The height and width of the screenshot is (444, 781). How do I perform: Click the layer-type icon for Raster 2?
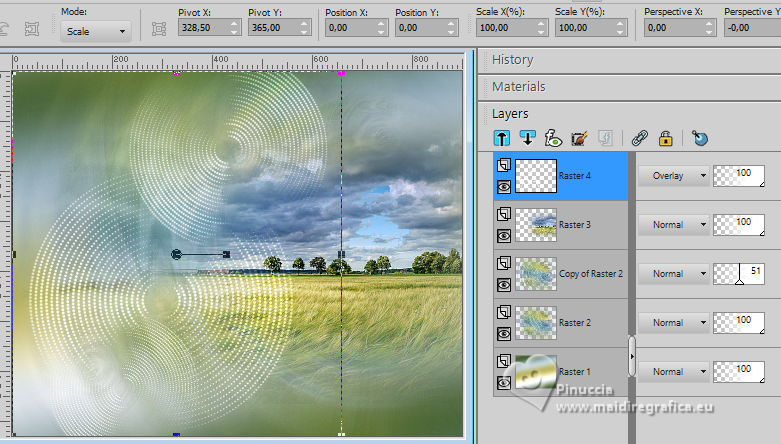(x=504, y=312)
